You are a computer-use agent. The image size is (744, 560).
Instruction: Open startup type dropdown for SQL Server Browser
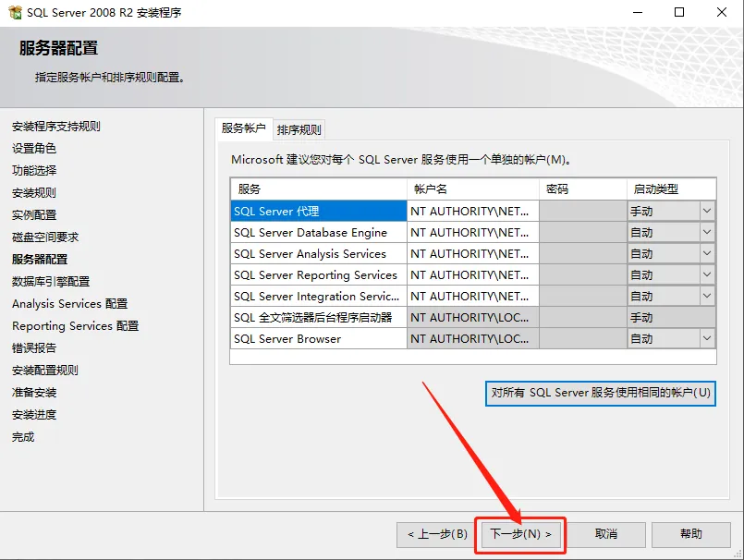click(x=706, y=338)
